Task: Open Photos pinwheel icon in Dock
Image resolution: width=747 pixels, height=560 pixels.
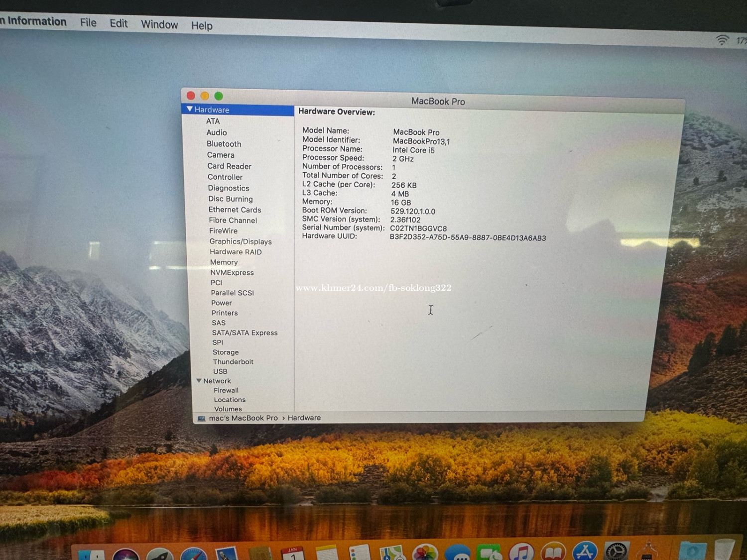Action: (x=425, y=552)
